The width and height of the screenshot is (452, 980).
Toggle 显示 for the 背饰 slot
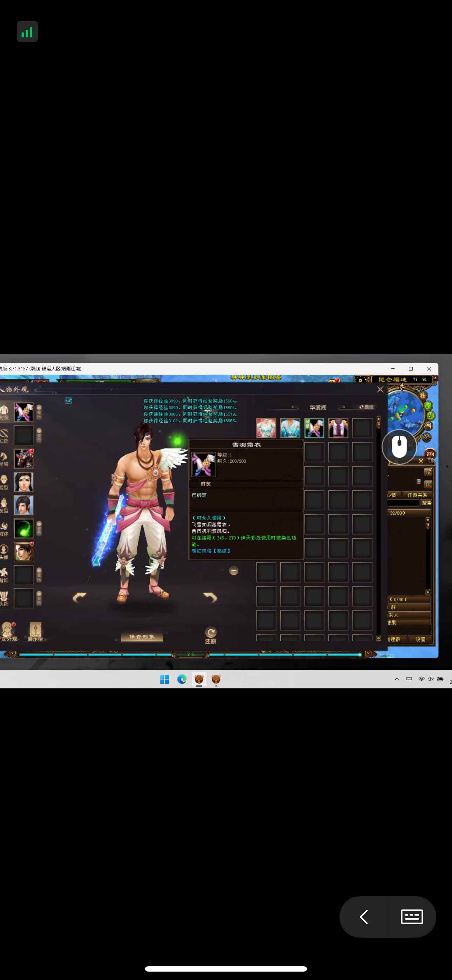[39, 575]
